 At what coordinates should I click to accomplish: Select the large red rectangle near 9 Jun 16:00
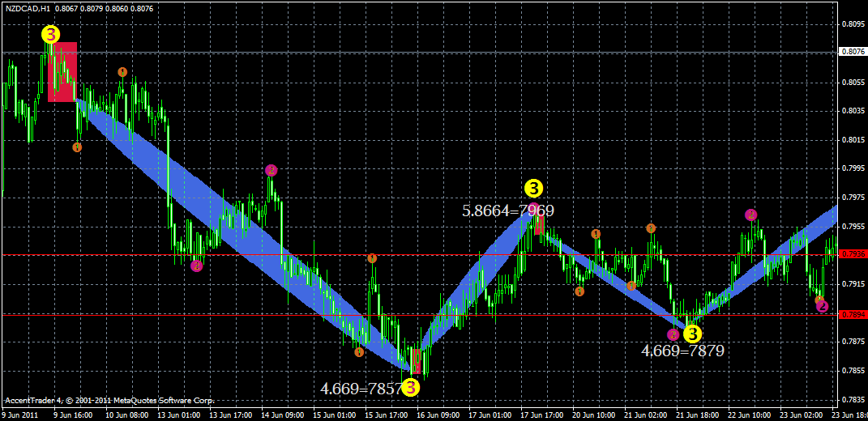pyautogui.click(x=62, y=72)
